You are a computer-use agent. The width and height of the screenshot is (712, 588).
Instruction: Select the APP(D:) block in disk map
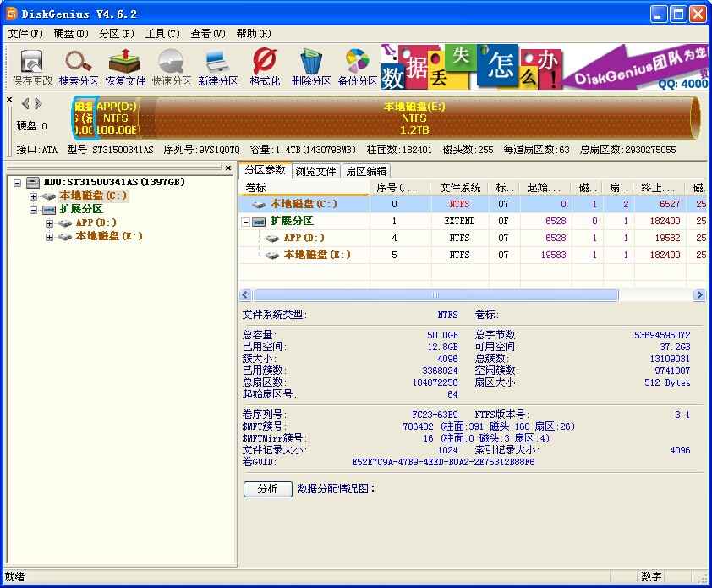point(116,118)
